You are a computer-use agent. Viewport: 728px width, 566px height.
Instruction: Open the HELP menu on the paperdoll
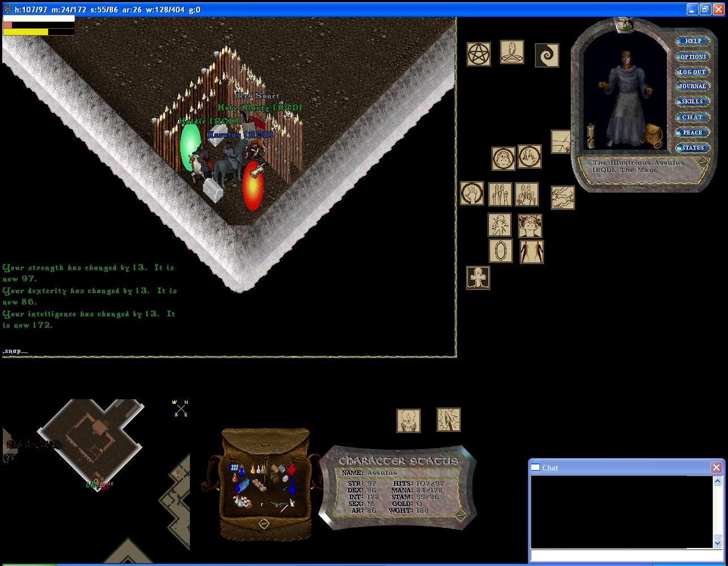(x=692, y=41)
